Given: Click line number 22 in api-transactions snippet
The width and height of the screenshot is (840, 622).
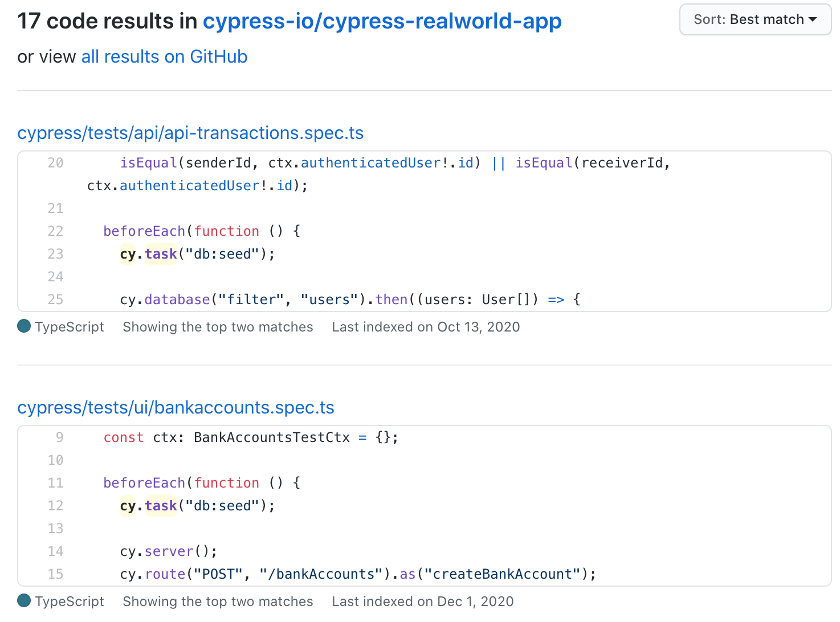Looking at the screenshot, I should point(55,231).
